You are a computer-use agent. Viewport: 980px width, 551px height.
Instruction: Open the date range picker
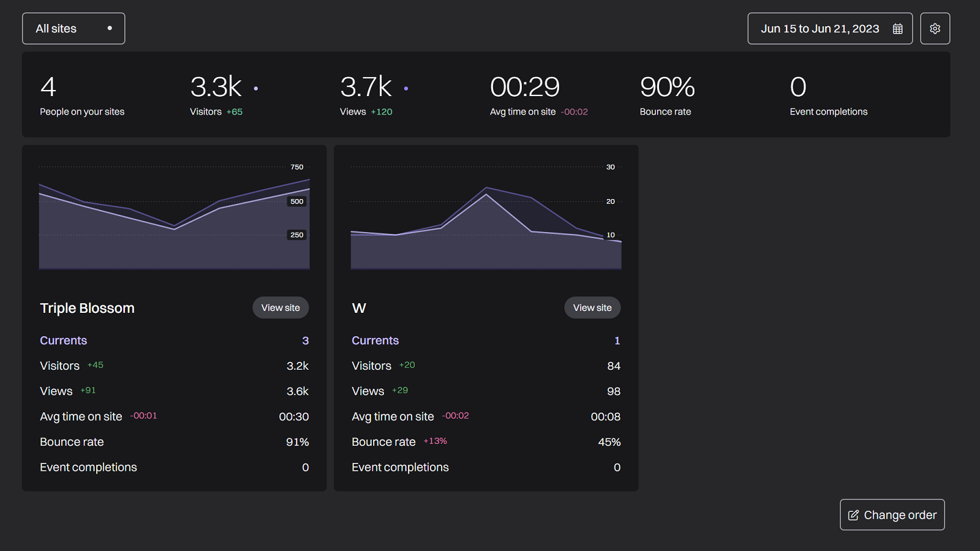tap(830, 28)
